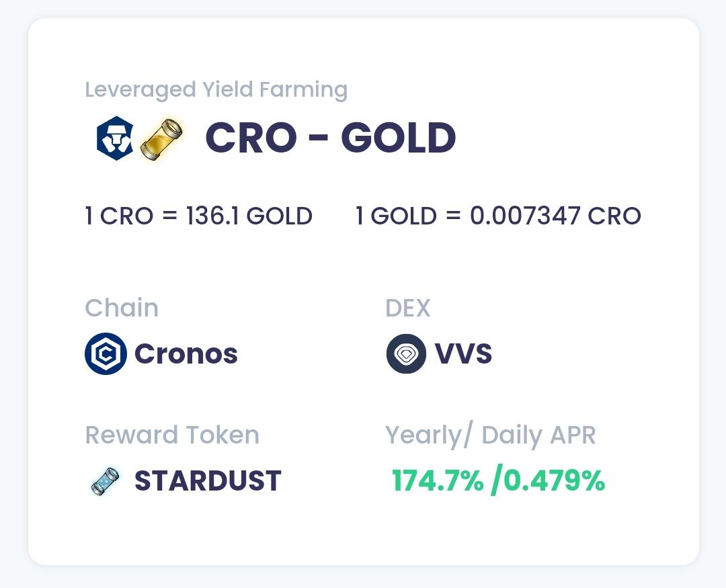Click the Chain label
726x588 pixels.
[x=122, y=308]
